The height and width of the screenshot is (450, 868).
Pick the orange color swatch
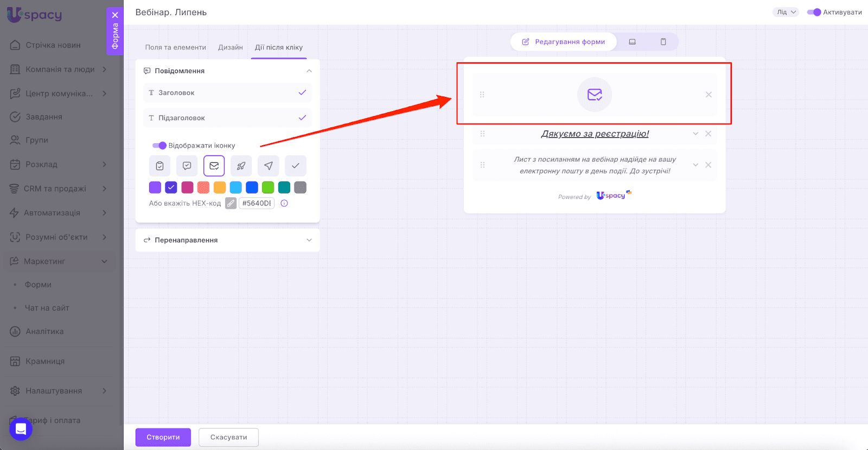(x=220, y=188)
